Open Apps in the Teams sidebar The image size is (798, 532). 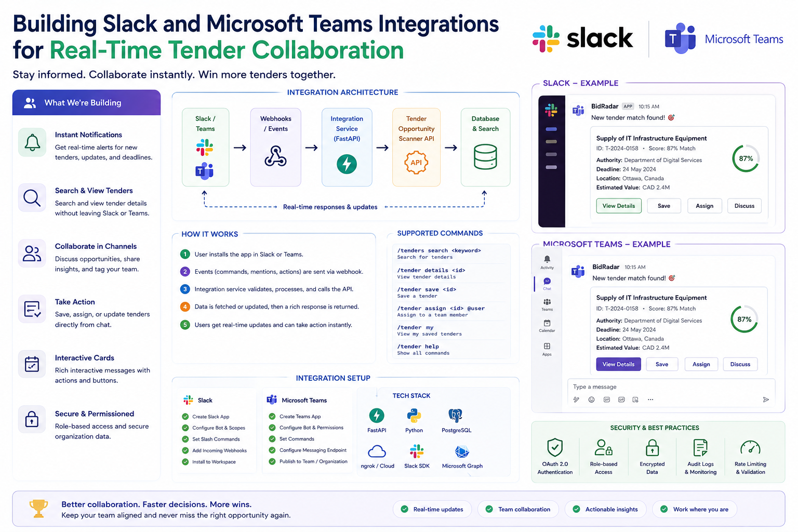coord(547,349)
